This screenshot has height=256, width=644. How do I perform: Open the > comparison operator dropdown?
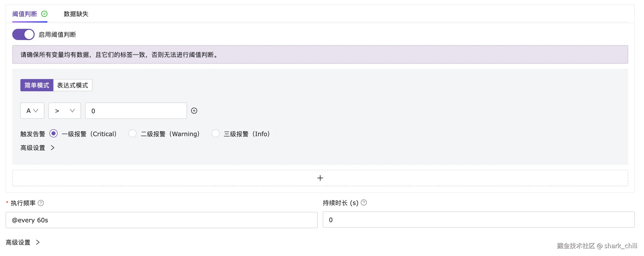coord(65,111)
